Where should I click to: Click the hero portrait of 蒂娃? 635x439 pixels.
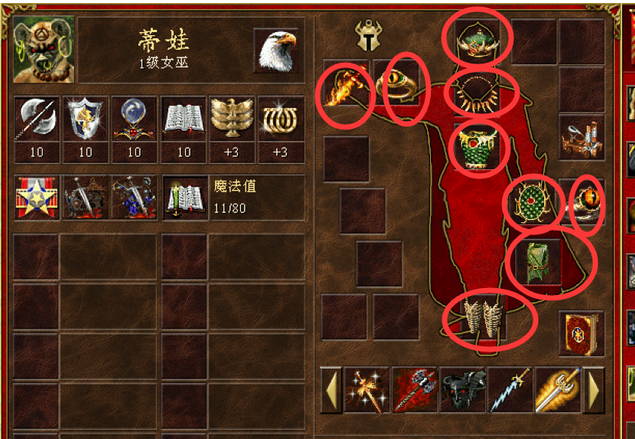point(44,49)
